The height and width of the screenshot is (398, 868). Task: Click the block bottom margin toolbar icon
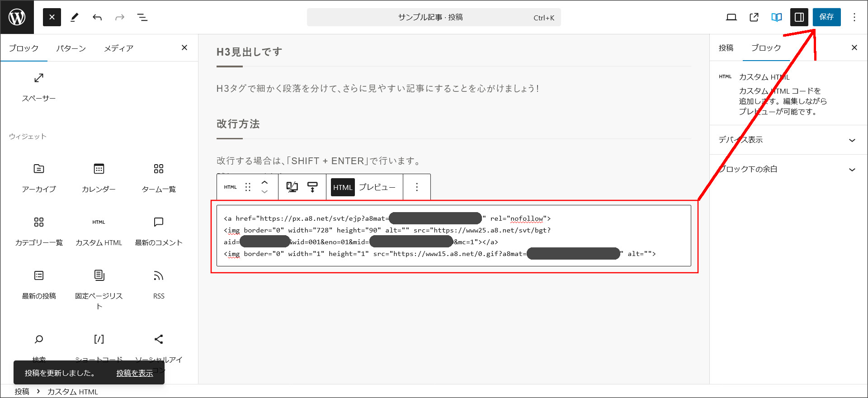pos(312,187)
